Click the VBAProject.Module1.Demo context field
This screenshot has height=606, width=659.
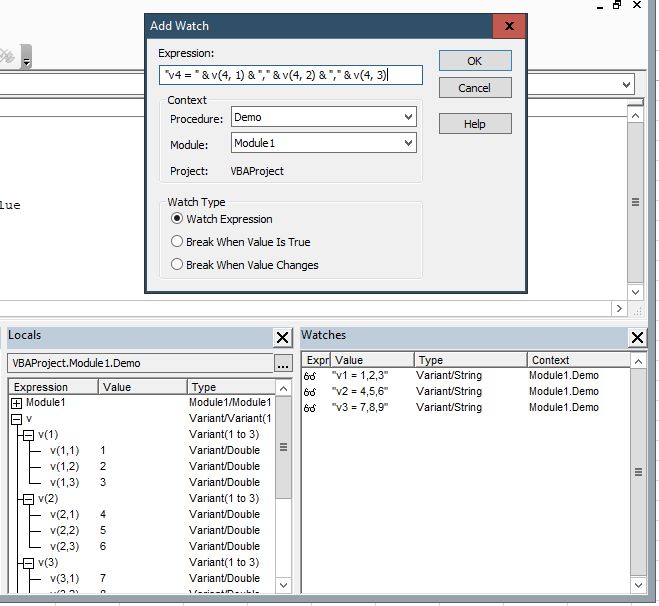pos(140,364)
